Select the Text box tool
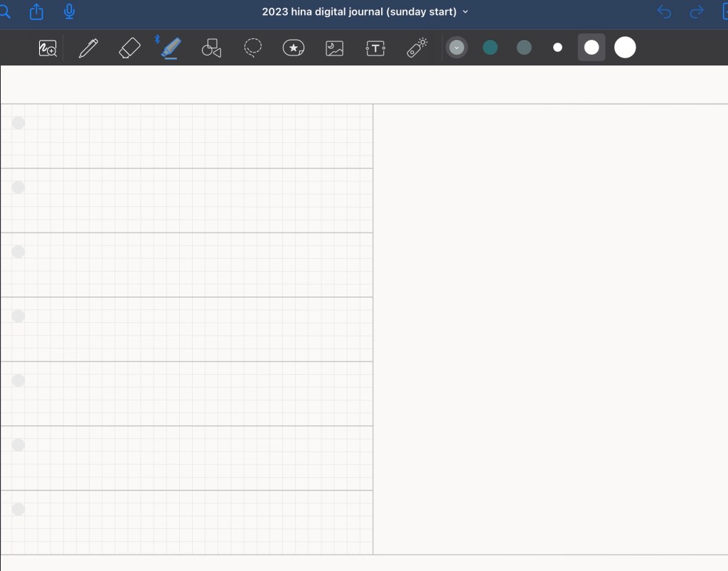 [x=375, y=48]
